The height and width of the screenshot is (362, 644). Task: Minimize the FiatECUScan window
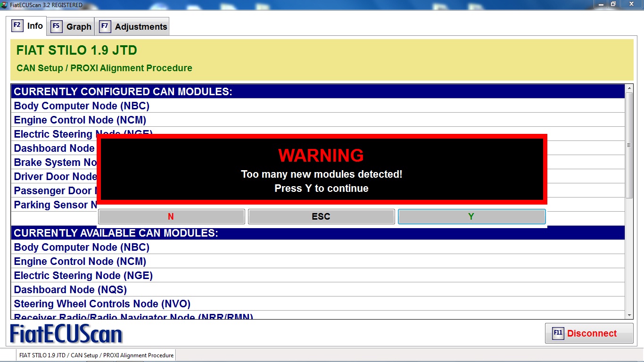coord(602,4)
